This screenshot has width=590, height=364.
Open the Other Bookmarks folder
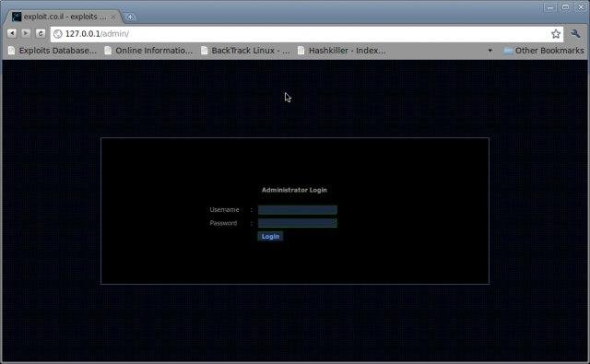(x=544, y=51)
